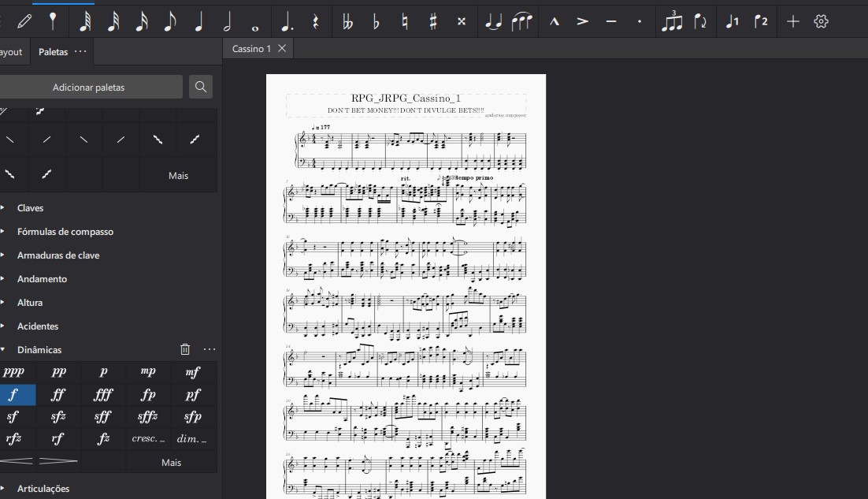
Task: Expand the Altura palette
Action: [30, 303]
